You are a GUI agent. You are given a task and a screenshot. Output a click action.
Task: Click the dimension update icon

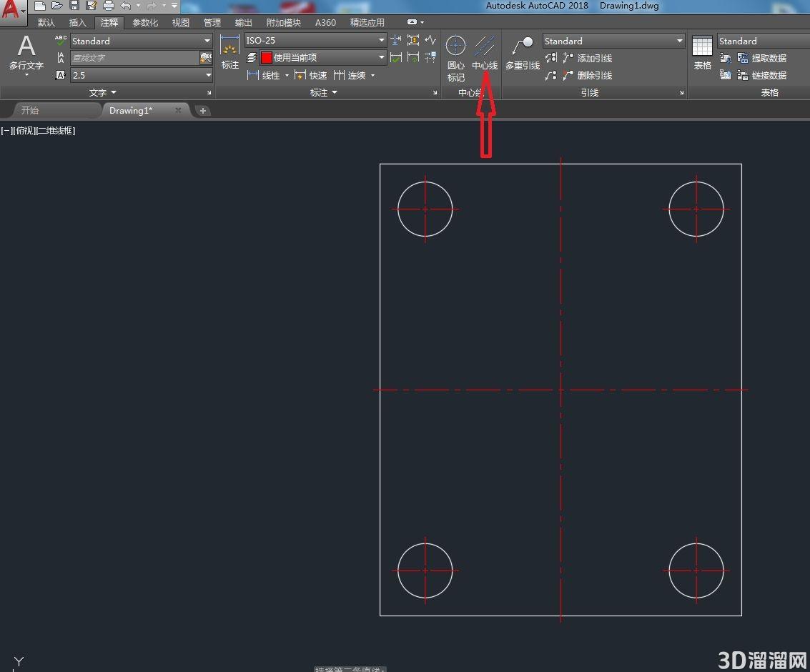[413, 57]
